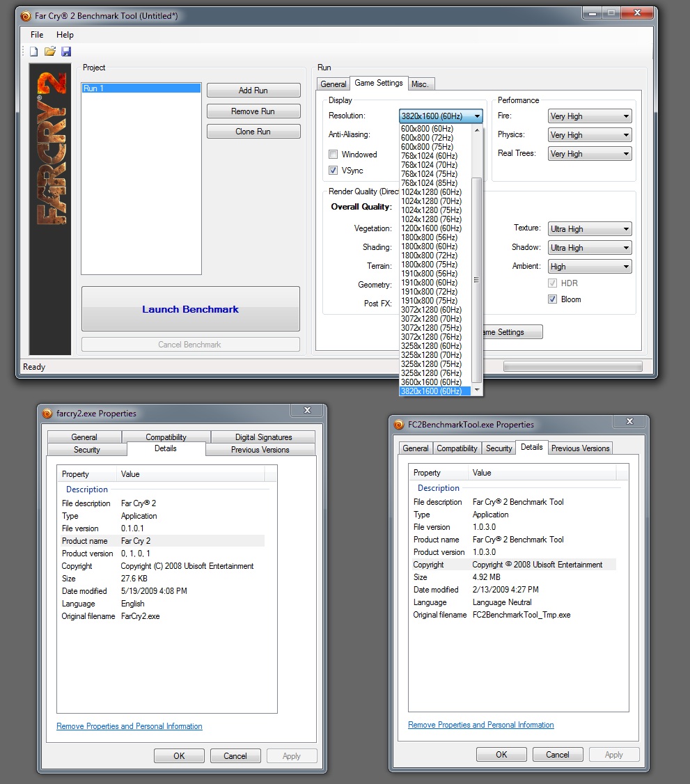Image resolution: width=690 pixels, height=784 pixels.
Task: Click the Far Cry 2 Benchmark Tool title icon
Action: pos(26,16)
